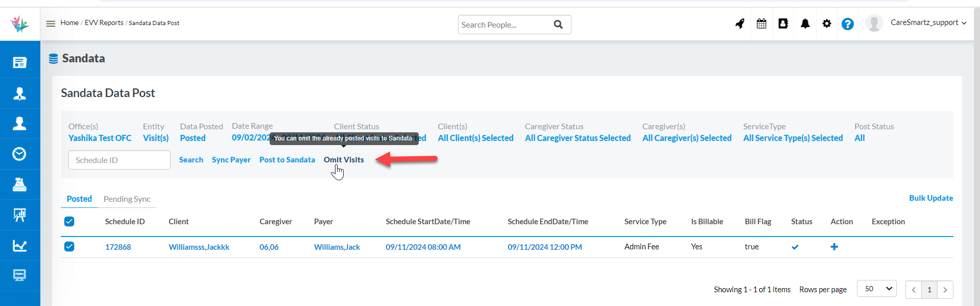Select the Posted tab
The image size is (980, 306).
pos(79,199)
